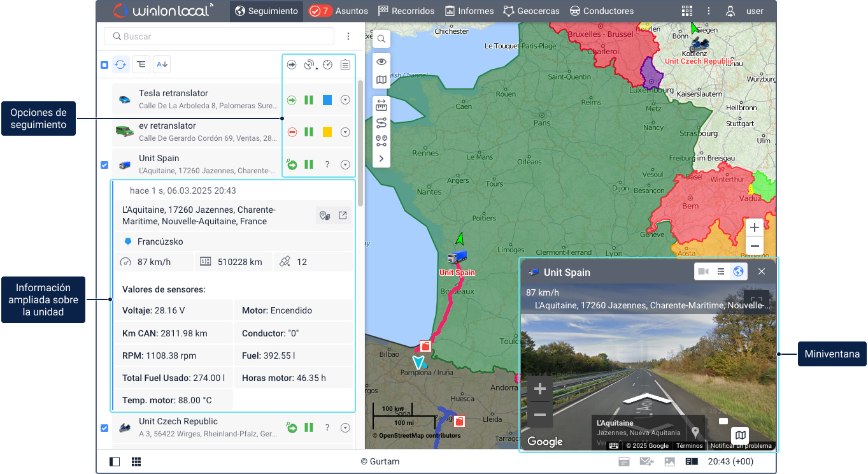Enter fullscreen in street view mini-window
Viewport: 868px width, 474px height.
click(757, 301)
